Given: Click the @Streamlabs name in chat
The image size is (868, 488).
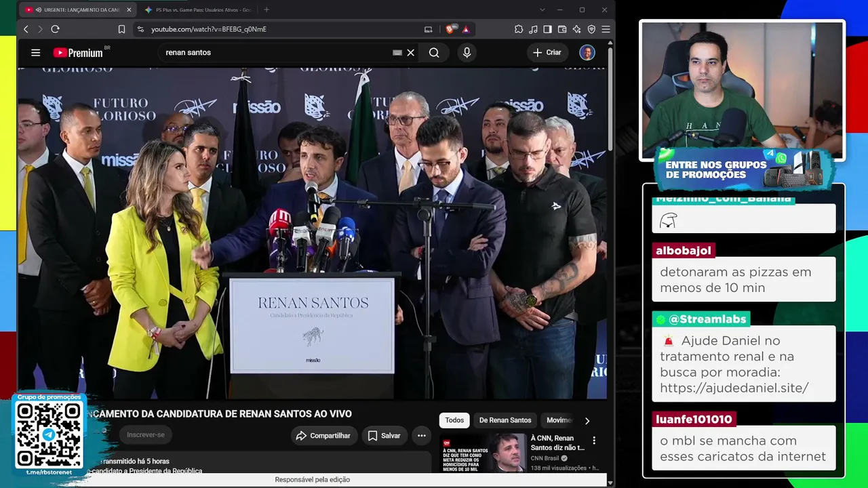Looking at the screenshot, I should (x=701, y=319).
